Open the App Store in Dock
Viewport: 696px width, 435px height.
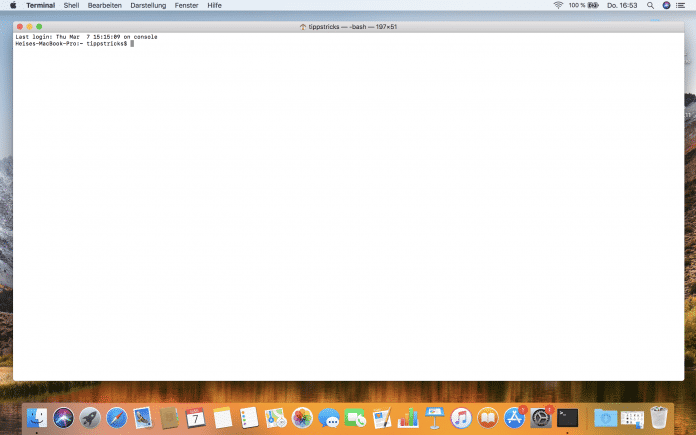[x=515, y=417]
